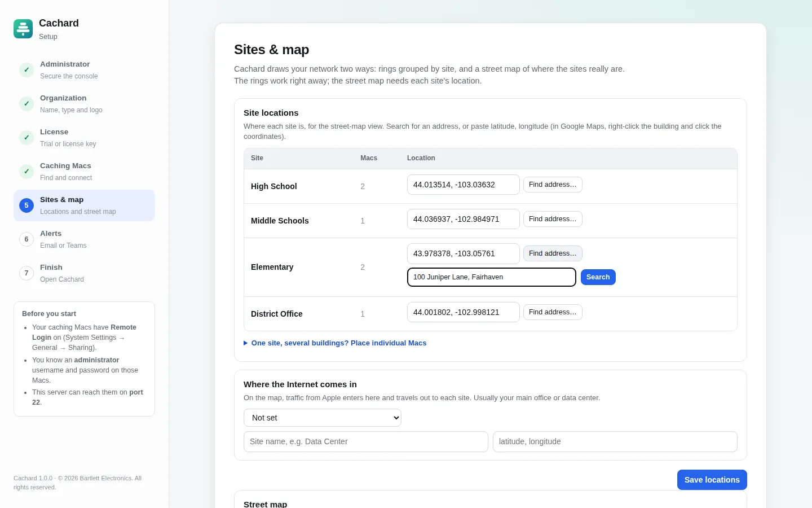The image size is (812, 508).
Task: Jump to the Finish setup step
Action: [84, 273]
